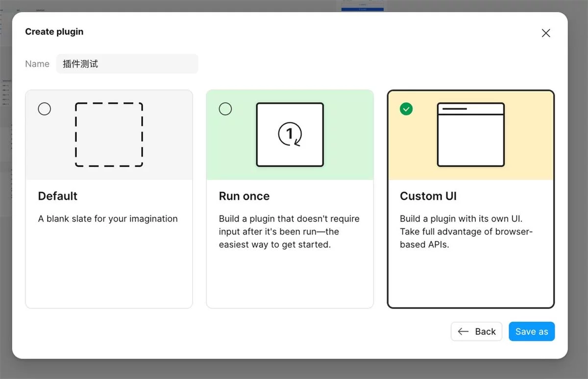Image resolution: width=588 pixels, height=379 pixels.
Task: Click the "Default" card title
Action: 58,196
